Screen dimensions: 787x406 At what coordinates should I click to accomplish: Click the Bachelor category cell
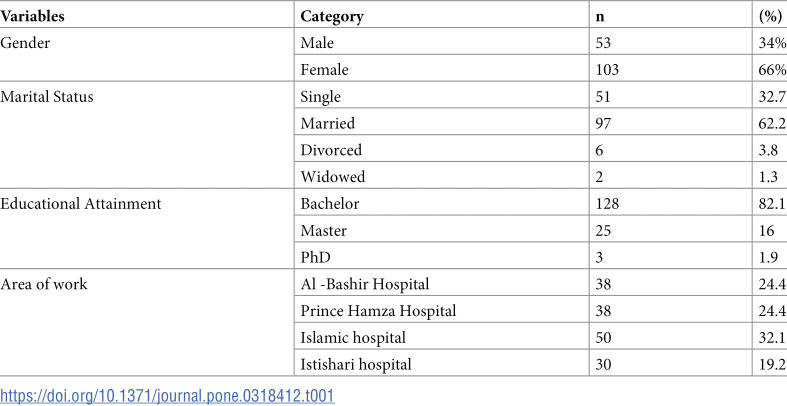[x=330, y=204]
